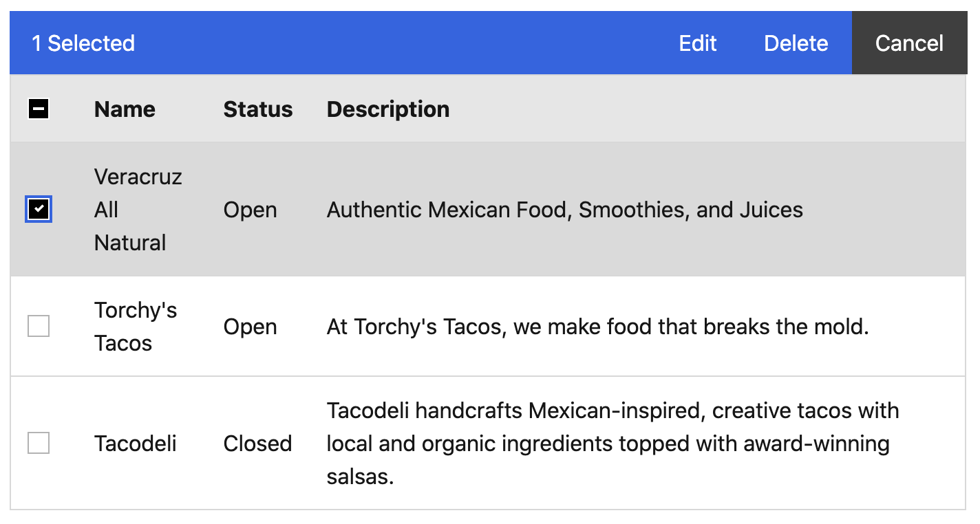Click the Veracruz All Natural name cell

138,209
